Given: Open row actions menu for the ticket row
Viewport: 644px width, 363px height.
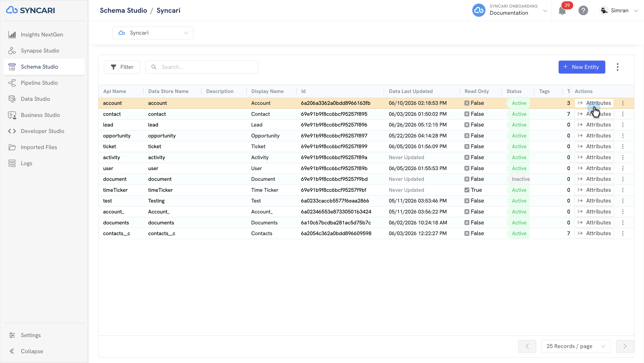Looking at the screenshot, I should [623, 146].
